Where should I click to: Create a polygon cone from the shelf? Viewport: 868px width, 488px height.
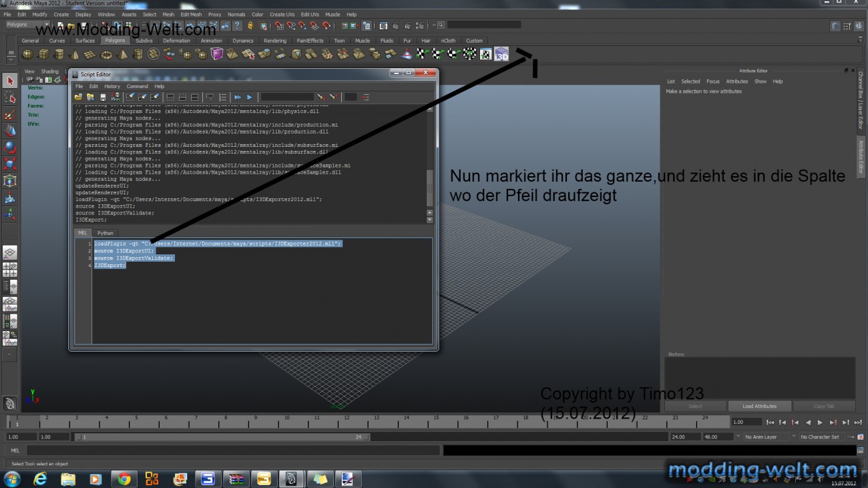[75, 54]
